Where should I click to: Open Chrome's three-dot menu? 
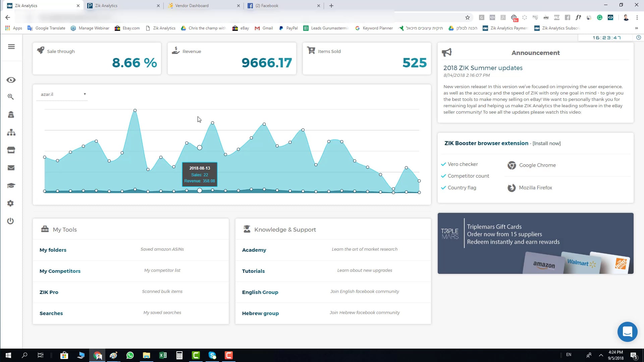(x=637, y=17)
